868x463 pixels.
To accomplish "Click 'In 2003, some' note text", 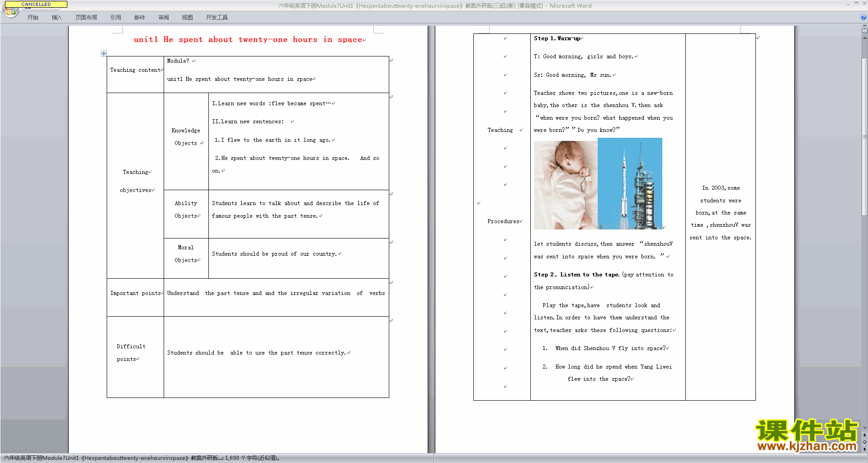I will pos(721,188).
